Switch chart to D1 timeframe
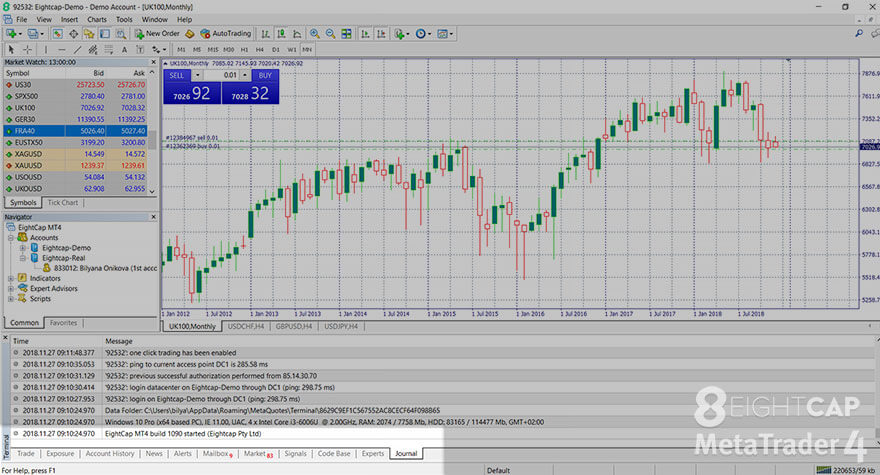880x475 pixels. (x=276, y=49)
